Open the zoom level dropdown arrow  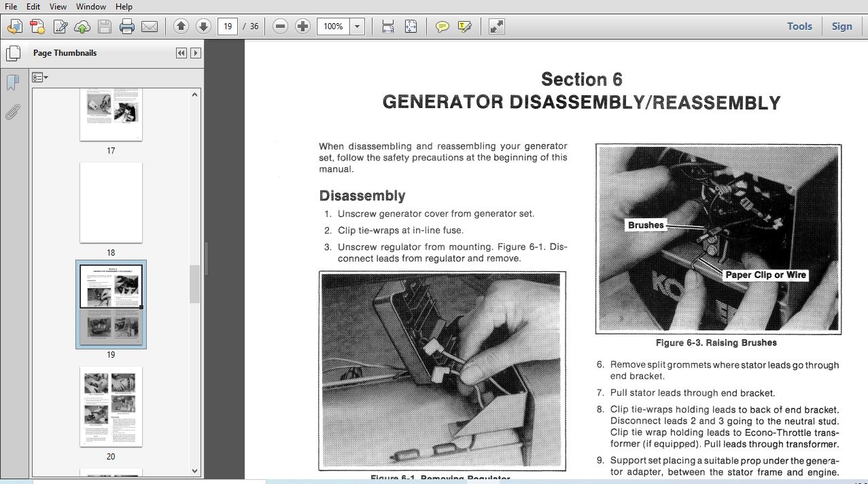(358, 27)
